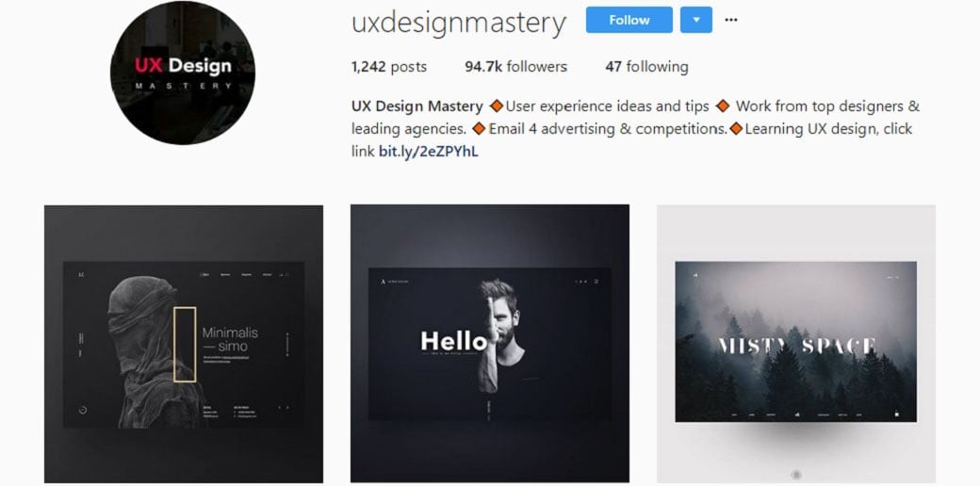Open the bit.ly/2eZPYhL bio link
Image resolution: width=980 pixels, height=486 pixels.
click(429, 152)
